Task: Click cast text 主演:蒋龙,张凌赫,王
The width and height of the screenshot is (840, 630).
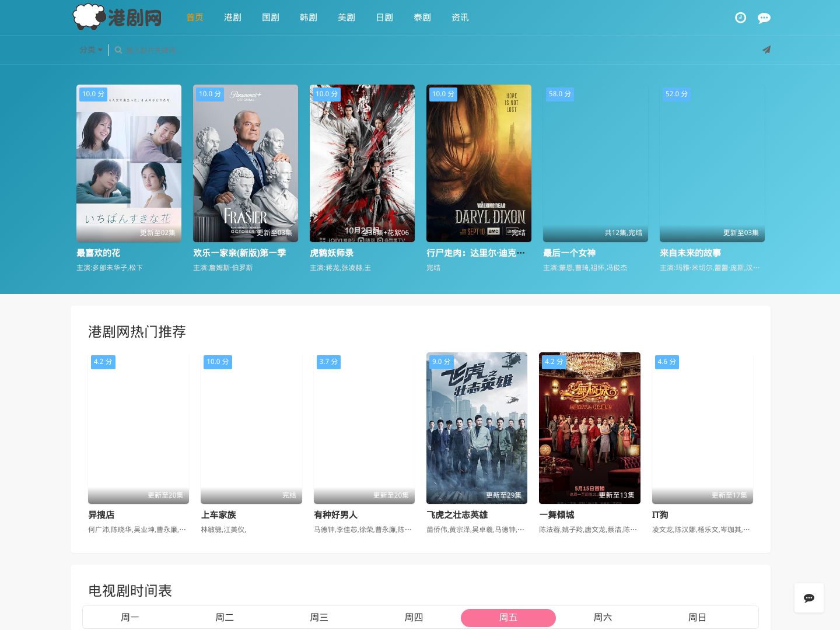Action: pyautogui.click(x=340, y=268)
